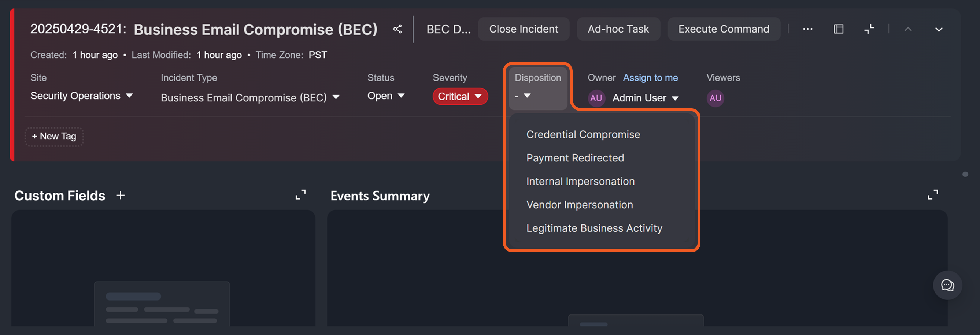Open the more options ellipsis menu

pyautogui.click(x=807, y=29)
